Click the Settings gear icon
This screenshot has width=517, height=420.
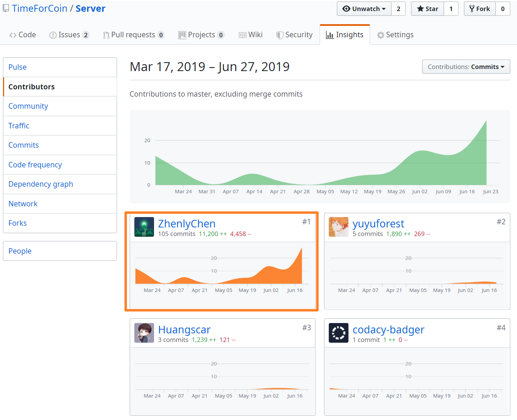pyautogui.click(x=381, y=35)
